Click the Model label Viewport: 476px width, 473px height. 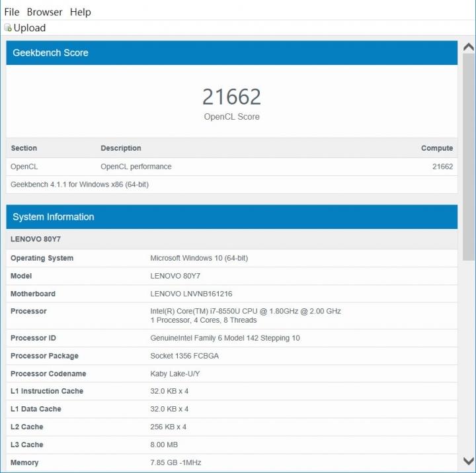(21, 276)
